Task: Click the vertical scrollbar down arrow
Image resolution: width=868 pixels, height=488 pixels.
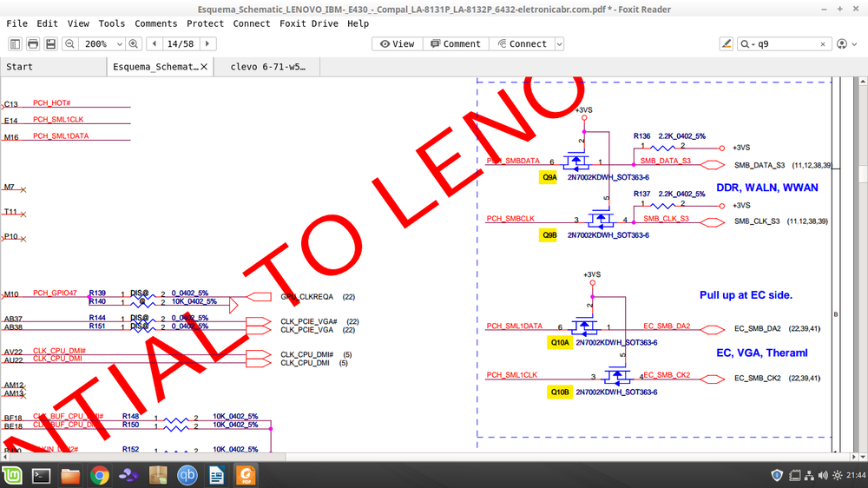Action: click(x=863, y=457)
